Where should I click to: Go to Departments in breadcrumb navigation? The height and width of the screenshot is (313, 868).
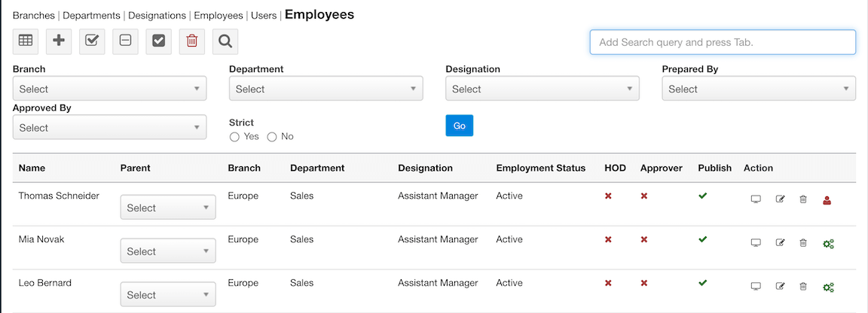click(x=91, y=15)
